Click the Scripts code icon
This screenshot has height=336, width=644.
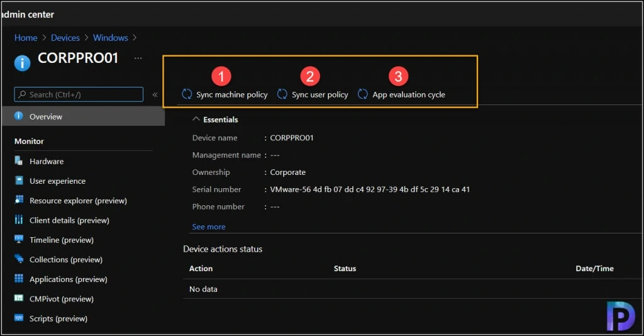[x=18, y=318]
